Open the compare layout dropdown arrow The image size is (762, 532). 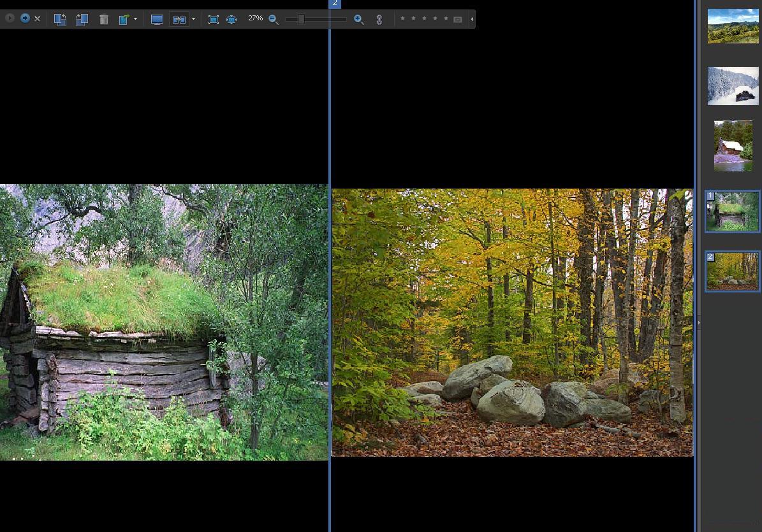click(193, 19)
